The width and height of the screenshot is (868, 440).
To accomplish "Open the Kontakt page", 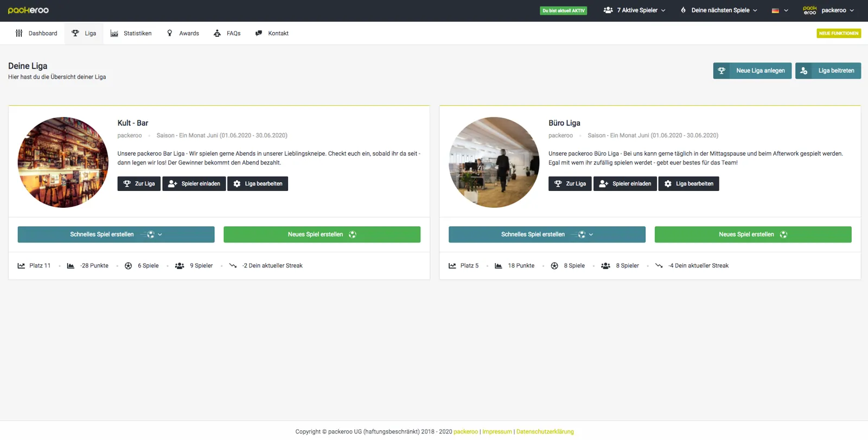I will [x=272, y=33].
